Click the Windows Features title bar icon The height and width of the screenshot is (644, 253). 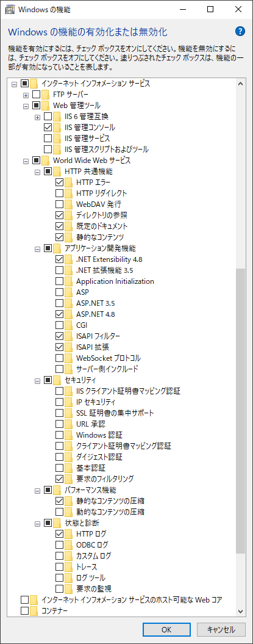point(9,9)
